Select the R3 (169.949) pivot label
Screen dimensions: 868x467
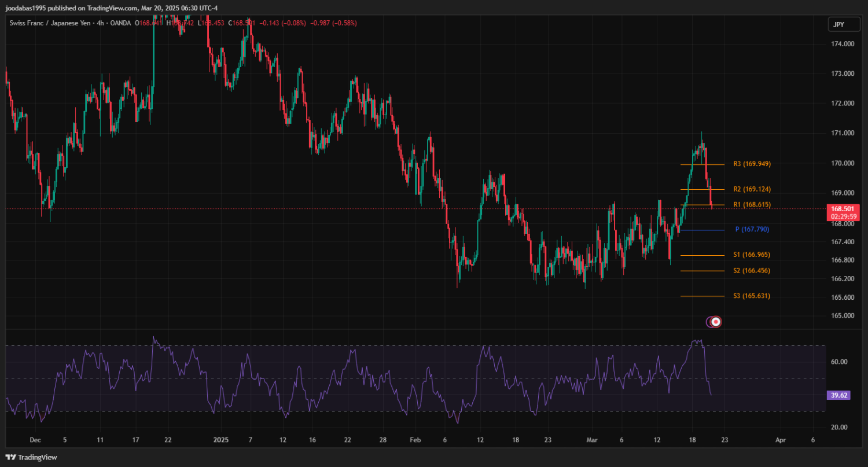[752, 164]
